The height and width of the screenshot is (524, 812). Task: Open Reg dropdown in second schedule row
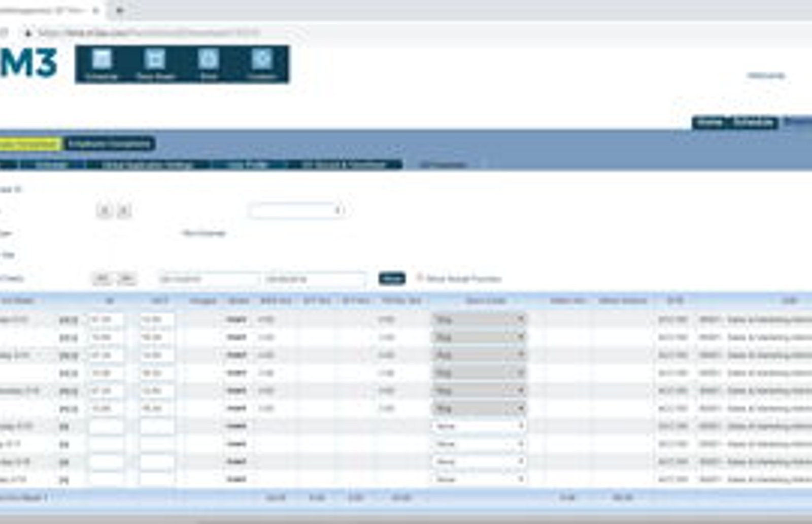(480, 337)
